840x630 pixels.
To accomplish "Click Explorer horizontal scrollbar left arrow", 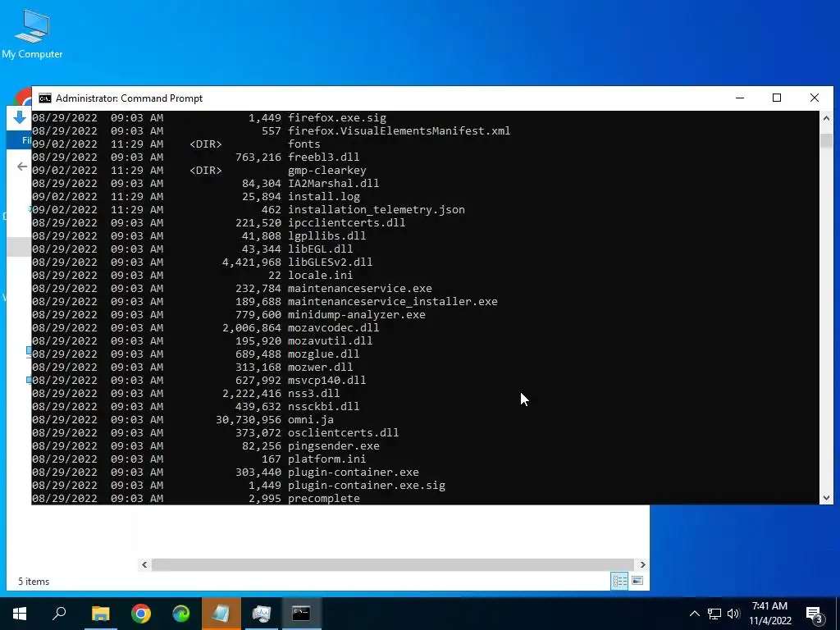I will (144, 564).
